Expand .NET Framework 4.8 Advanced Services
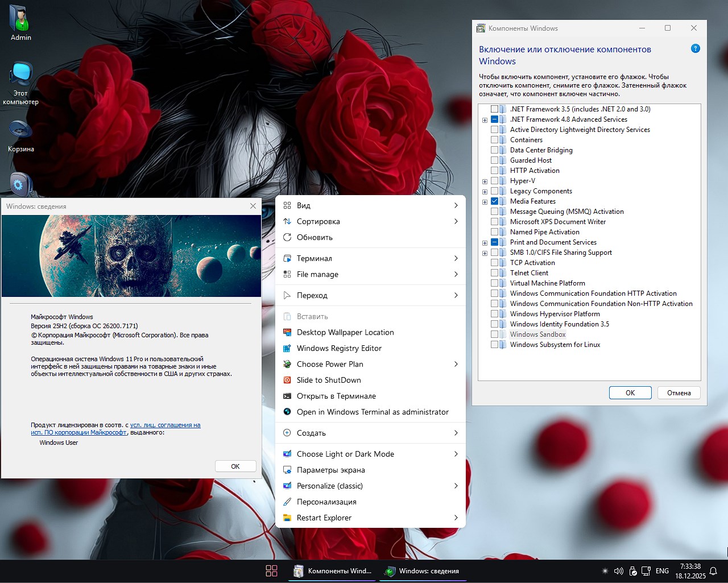The width and height of the screenshot is (728, 583). [485, 119]
